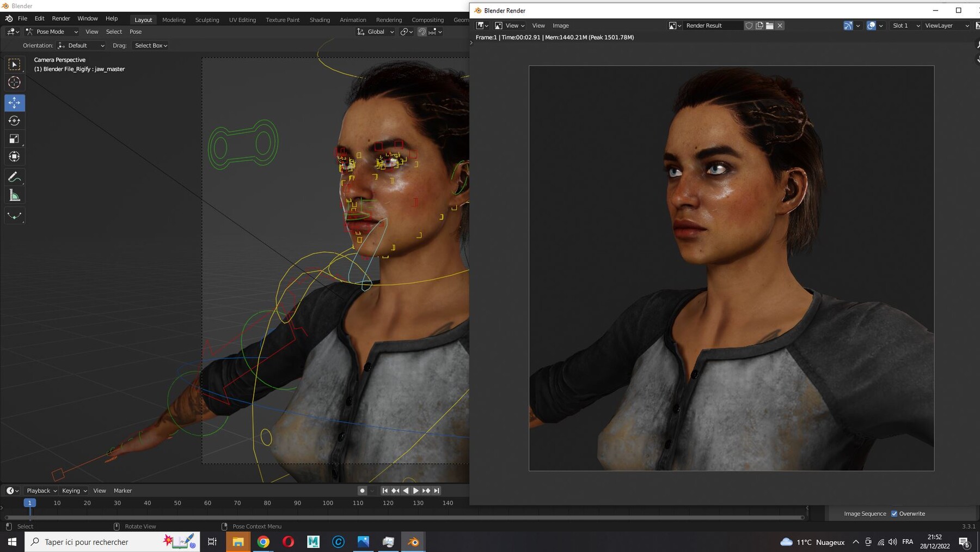The image size is (980, 552).
Task: Toggle auto keying record button
Action: pyautogui.click(x=362, y=490)
